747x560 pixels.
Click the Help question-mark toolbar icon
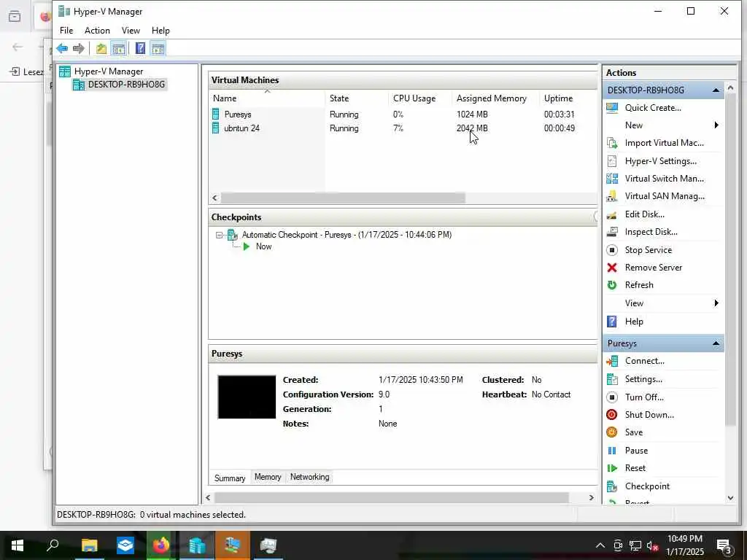point(140,49)
